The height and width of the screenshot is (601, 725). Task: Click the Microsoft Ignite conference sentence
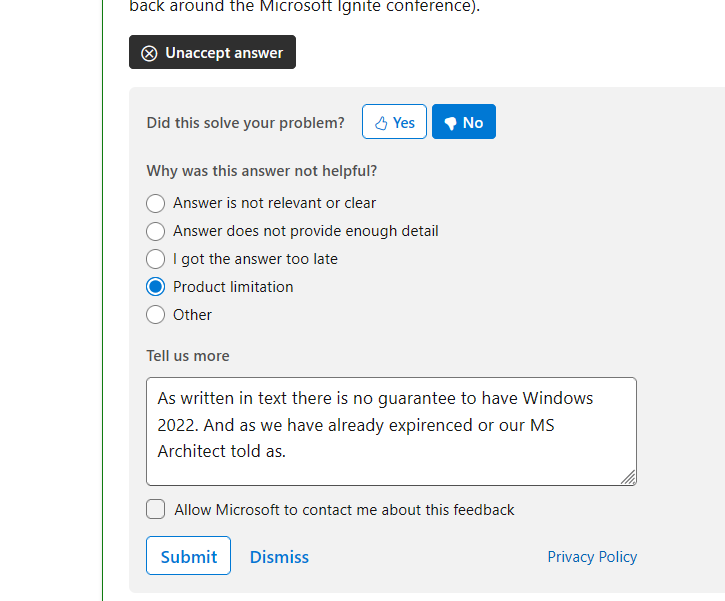[x=305, y=6]
